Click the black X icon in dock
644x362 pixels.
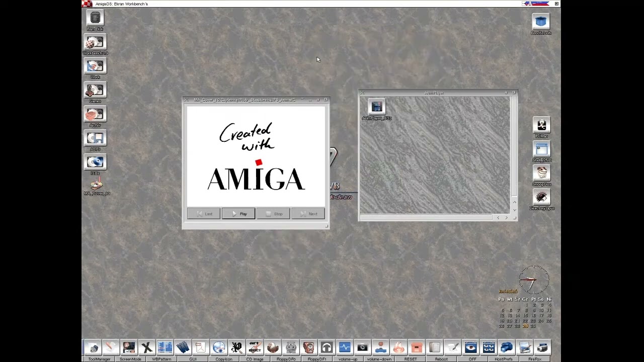click(x=146, y=347)
